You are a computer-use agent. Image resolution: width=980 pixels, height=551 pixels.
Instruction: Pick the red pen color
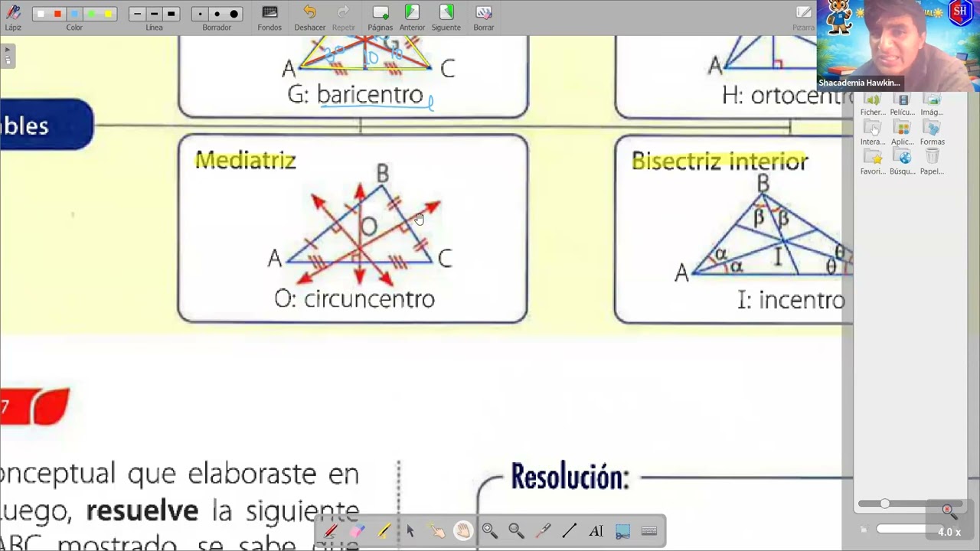pos(57,14)
